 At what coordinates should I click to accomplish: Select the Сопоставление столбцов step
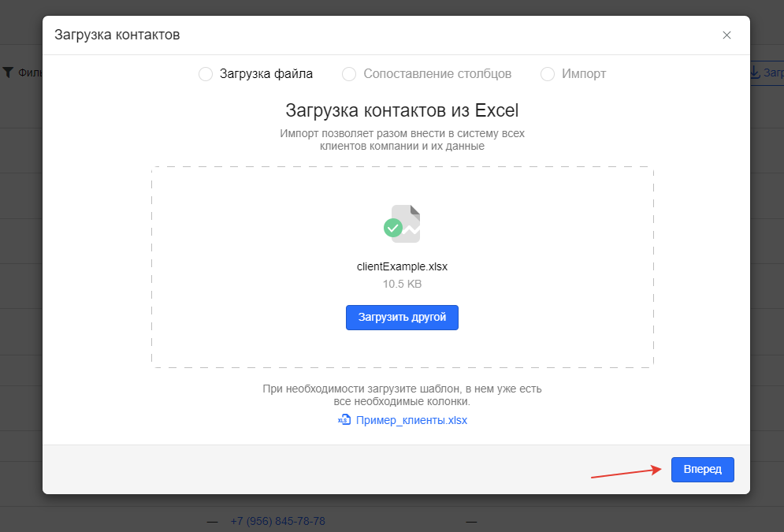pyautogui.click(x=349, y=74)
